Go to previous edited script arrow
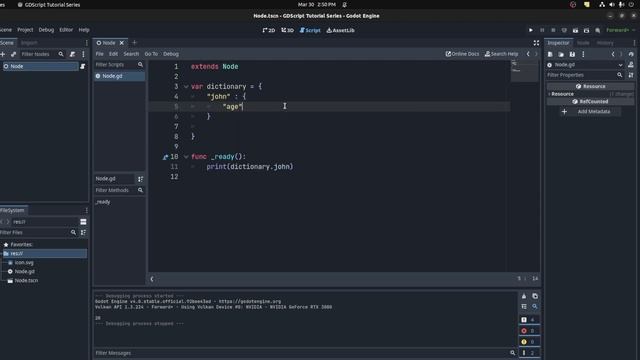Image resolution: width=640 pixels, height=360 pixels. click(x=528, y=54)
